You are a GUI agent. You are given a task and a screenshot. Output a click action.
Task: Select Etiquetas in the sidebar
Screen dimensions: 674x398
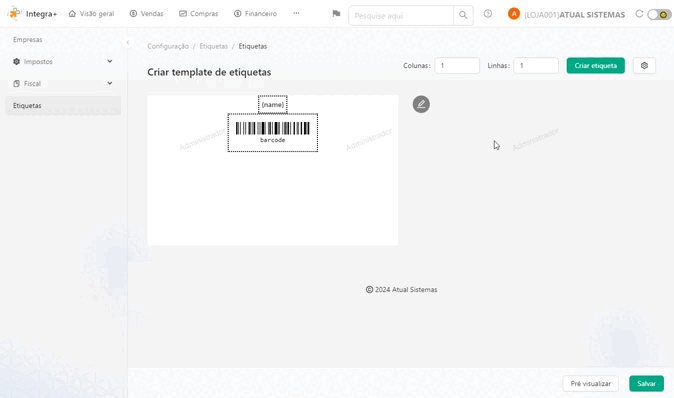[63, 105]
